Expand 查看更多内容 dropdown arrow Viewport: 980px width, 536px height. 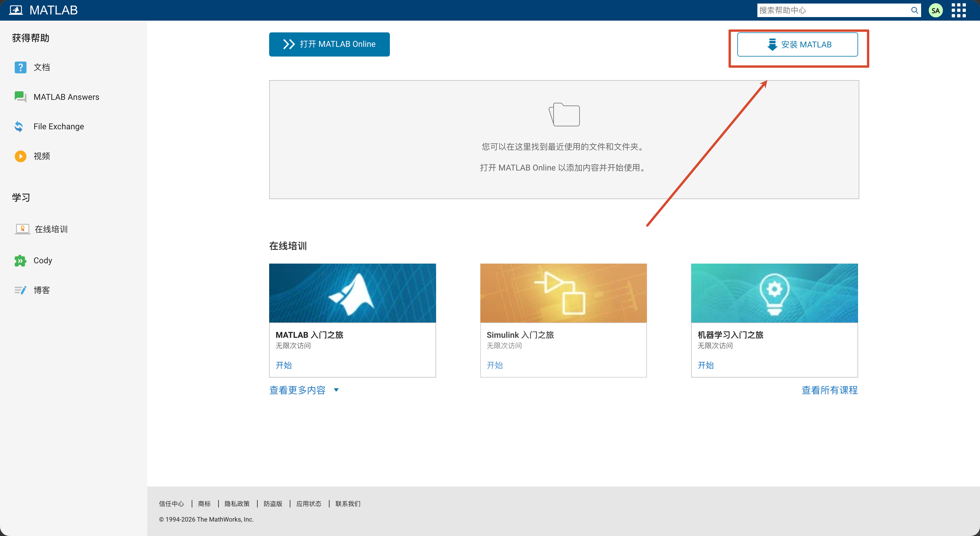click(x=336, y=390)
